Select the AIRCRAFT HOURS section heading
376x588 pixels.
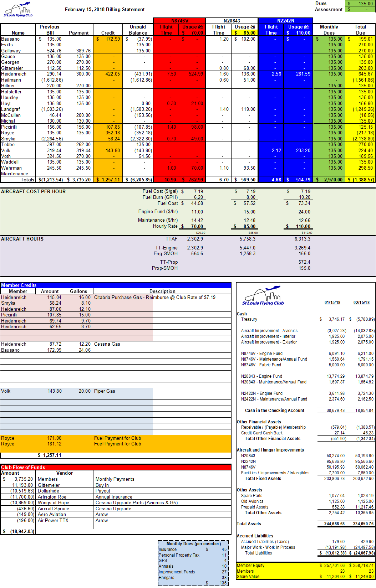click(x=22, y=239)
